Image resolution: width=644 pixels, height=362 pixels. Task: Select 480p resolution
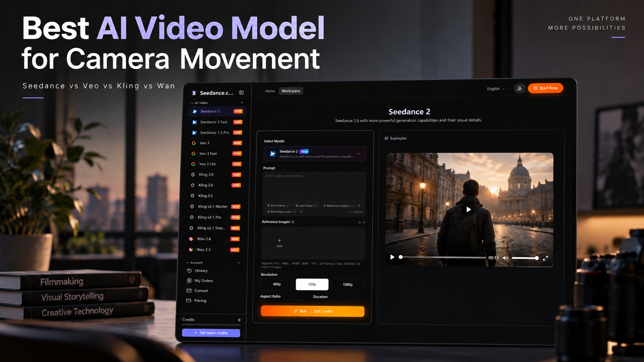tap(277, 284)
